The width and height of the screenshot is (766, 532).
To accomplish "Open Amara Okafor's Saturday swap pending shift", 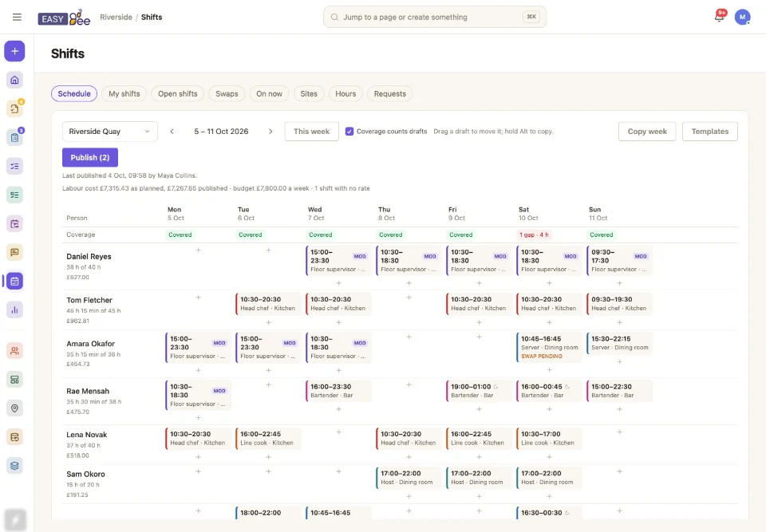I will (x=549, y=347).
